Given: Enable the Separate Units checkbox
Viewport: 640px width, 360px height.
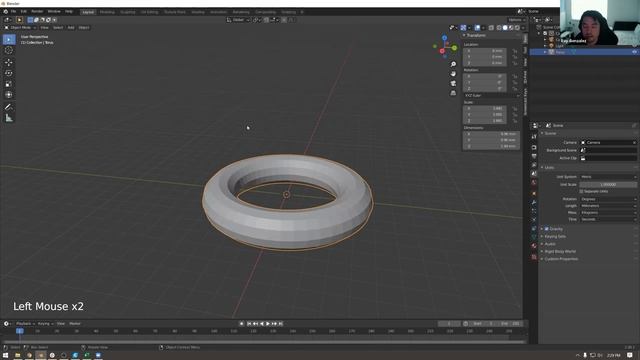Looking at the screenshot, I should pyautogui.click(x=582, y=191).
